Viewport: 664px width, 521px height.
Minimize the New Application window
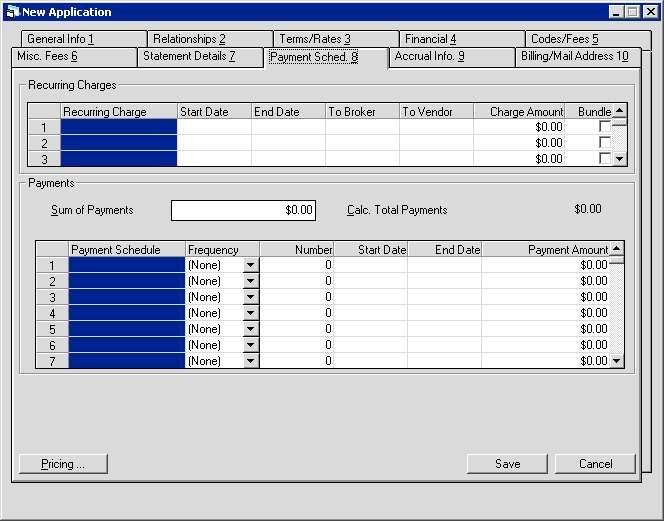pyautogui.click(x=616, y=12)
